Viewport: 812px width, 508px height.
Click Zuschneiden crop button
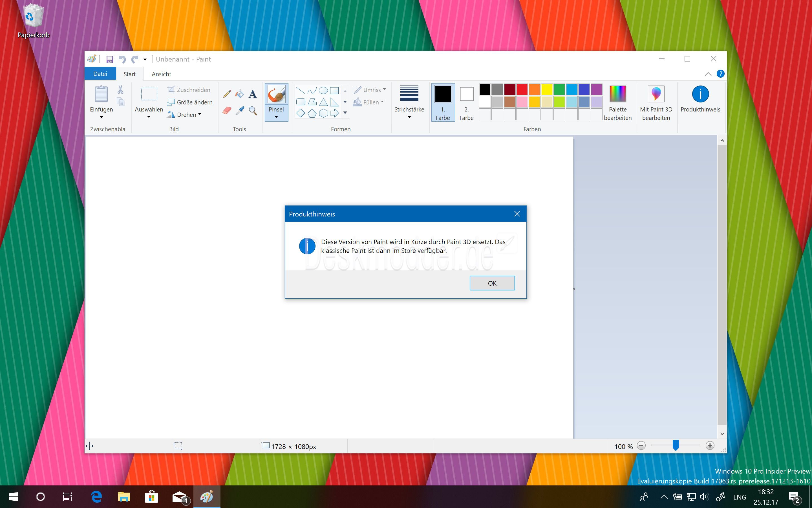click(189, 90)
